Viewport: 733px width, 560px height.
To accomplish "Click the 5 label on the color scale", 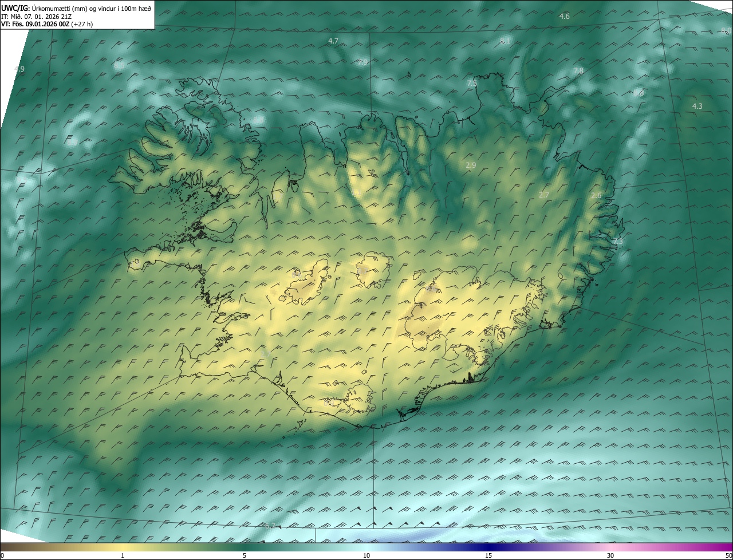I will coord(245,555).
